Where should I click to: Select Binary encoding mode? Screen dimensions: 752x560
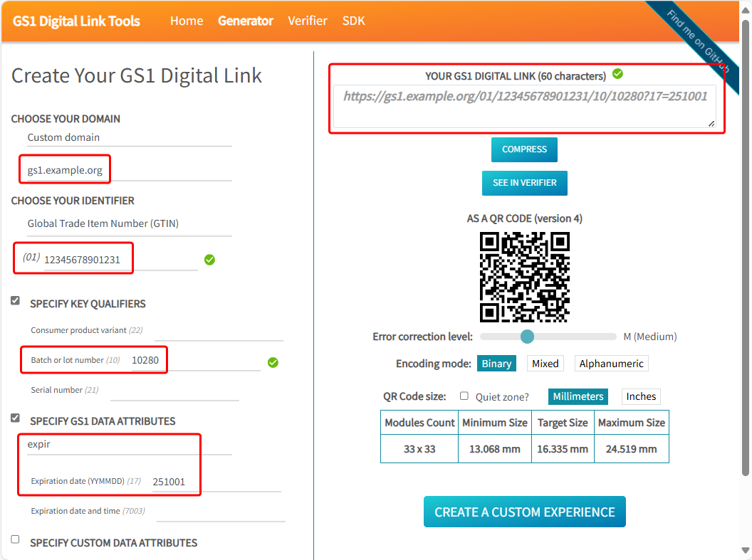496,364
